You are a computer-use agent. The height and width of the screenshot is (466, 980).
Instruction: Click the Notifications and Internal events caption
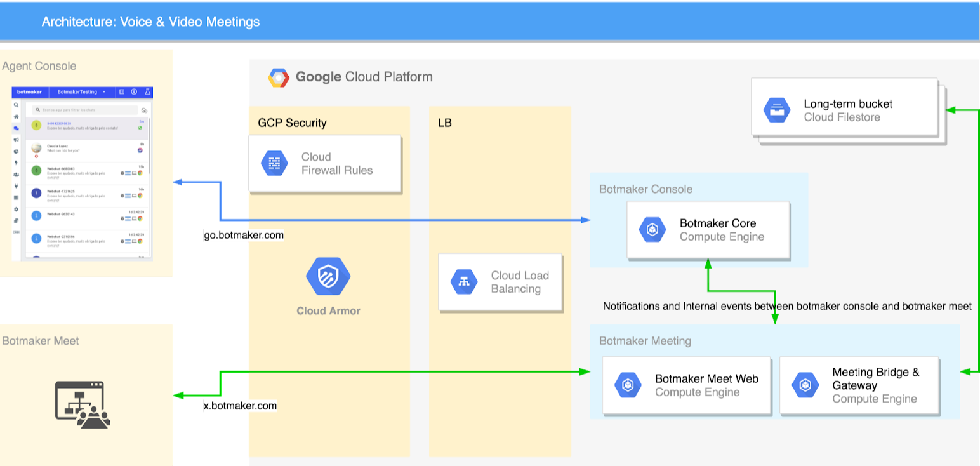[787, 306]
